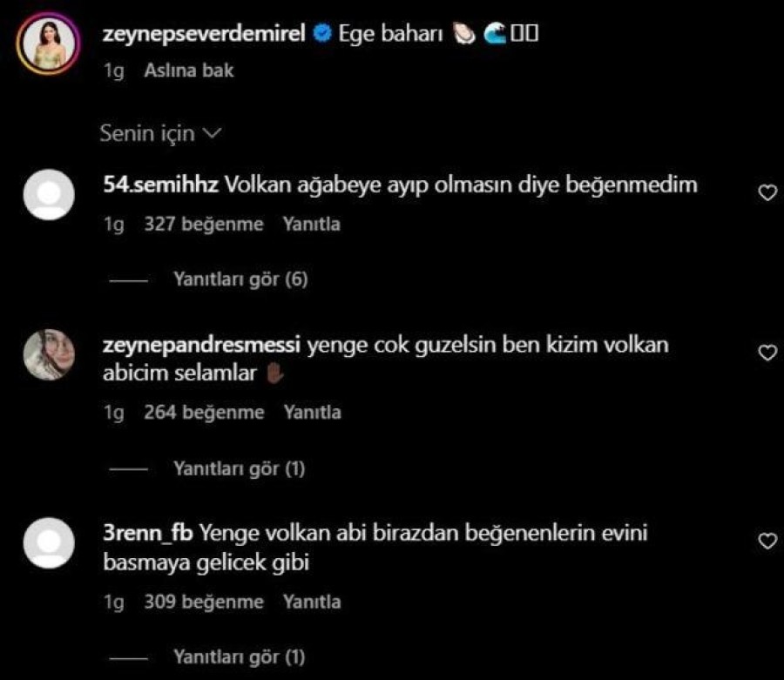Open 54.semihhz default avatar

(49, 194)
